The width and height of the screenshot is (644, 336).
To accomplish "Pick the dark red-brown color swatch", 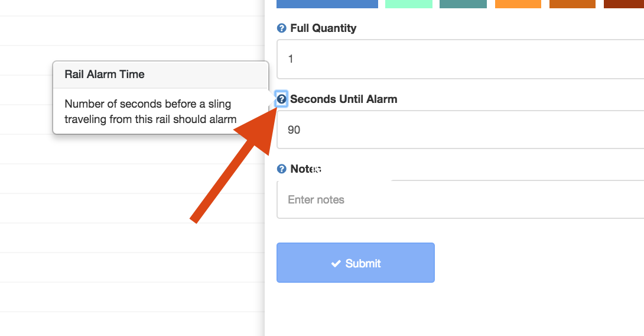I will click(x=624, y=4).
